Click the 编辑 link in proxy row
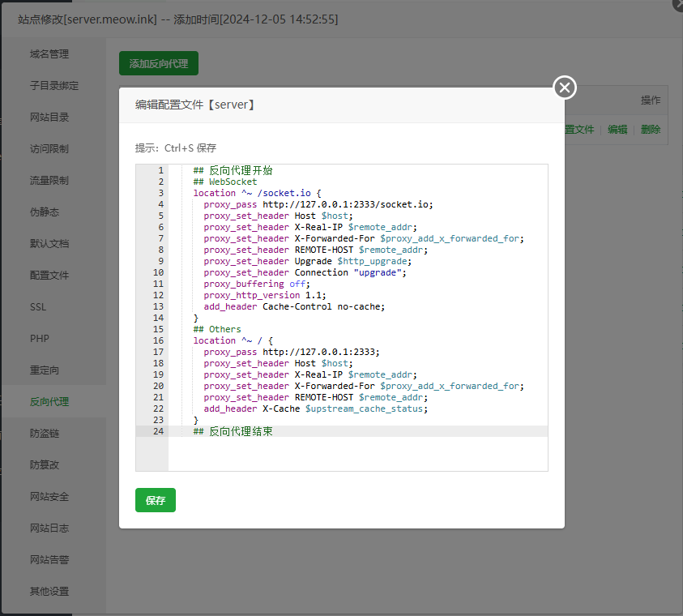This screenshot has height=616, width=683. point(617,130)
